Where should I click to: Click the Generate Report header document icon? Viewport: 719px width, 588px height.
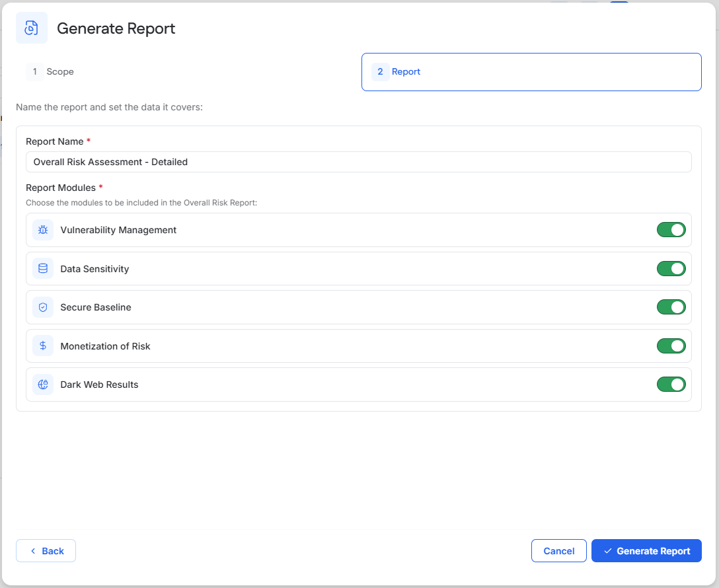31,28
